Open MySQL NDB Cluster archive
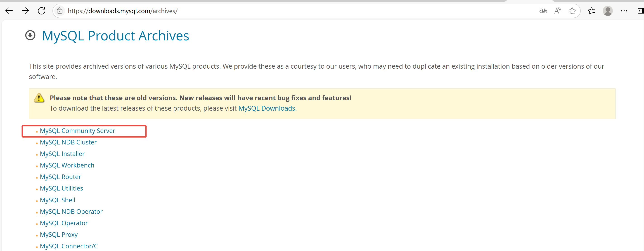Screen dimensions: 644x251 click(x=68, y=142)
